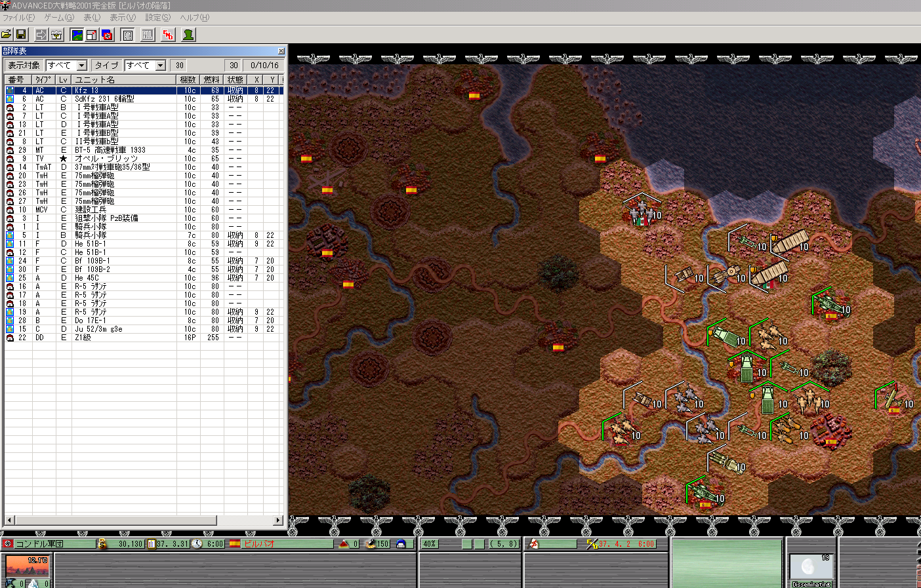The height and width of the screenshot is (588, 921).
Task: Expand the 表示対象 filter dropdown
Action: pos(82,66)
